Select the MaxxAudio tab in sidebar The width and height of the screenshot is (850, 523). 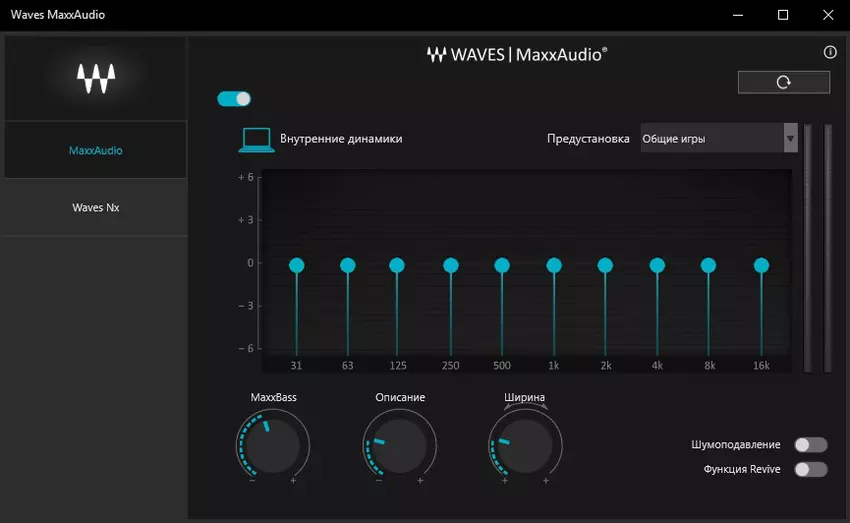pos(96,150)
